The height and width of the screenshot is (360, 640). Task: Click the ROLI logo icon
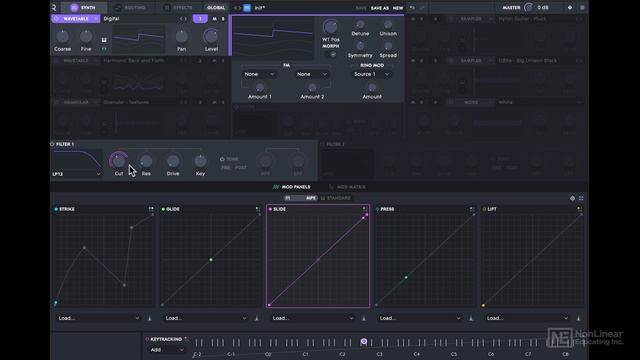54,8
